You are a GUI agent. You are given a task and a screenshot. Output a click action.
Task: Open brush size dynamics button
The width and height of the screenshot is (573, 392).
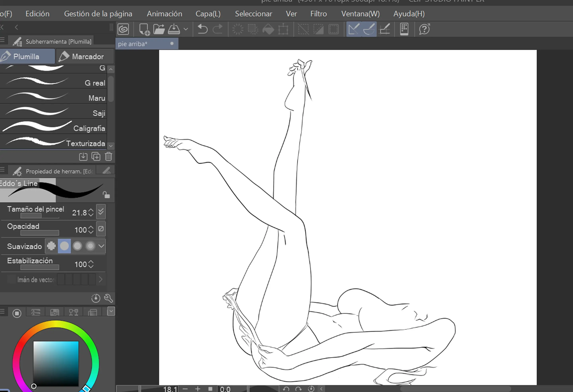(101, 212)
